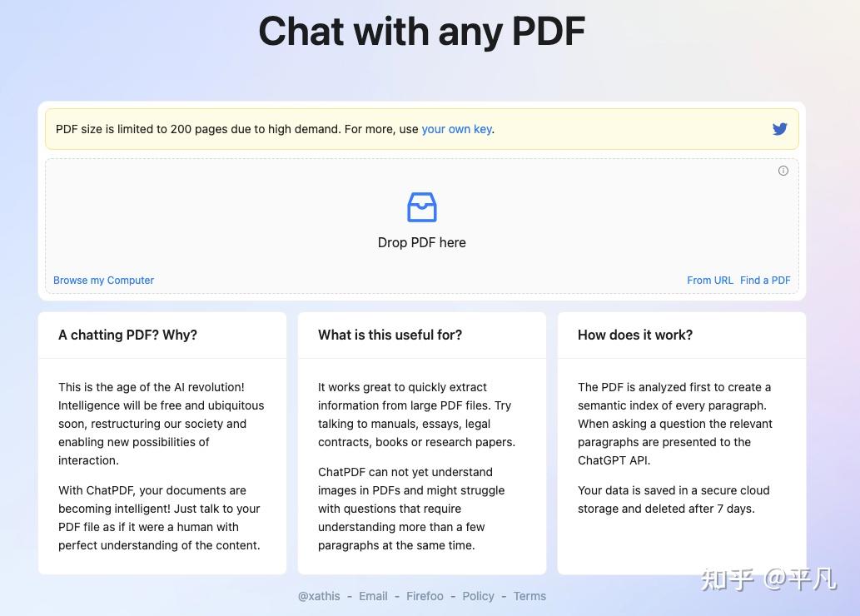Click 'What is this useful for?' heading
The width and height of the screenshot is (860, 616).
(x=390, y=335)
